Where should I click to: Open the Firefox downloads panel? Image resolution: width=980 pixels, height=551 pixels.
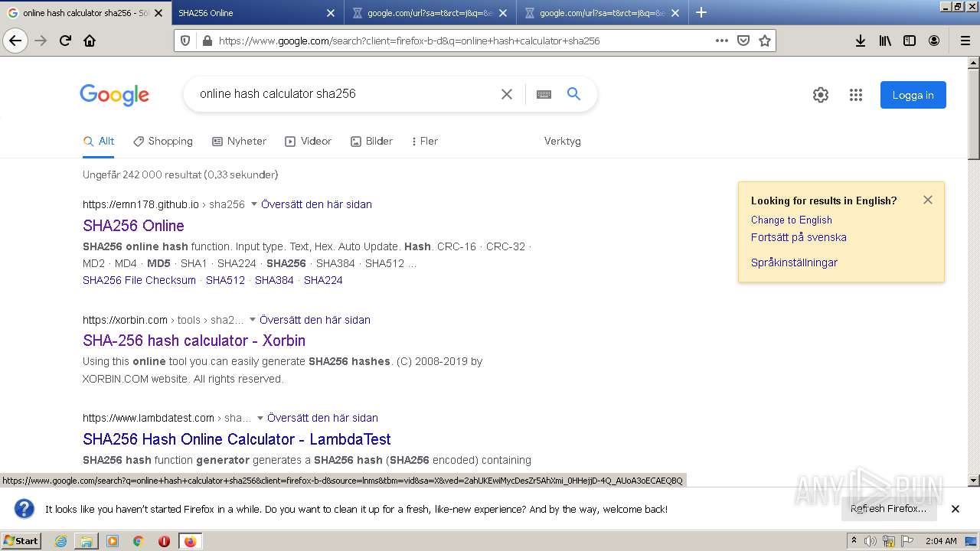(861, 41)
